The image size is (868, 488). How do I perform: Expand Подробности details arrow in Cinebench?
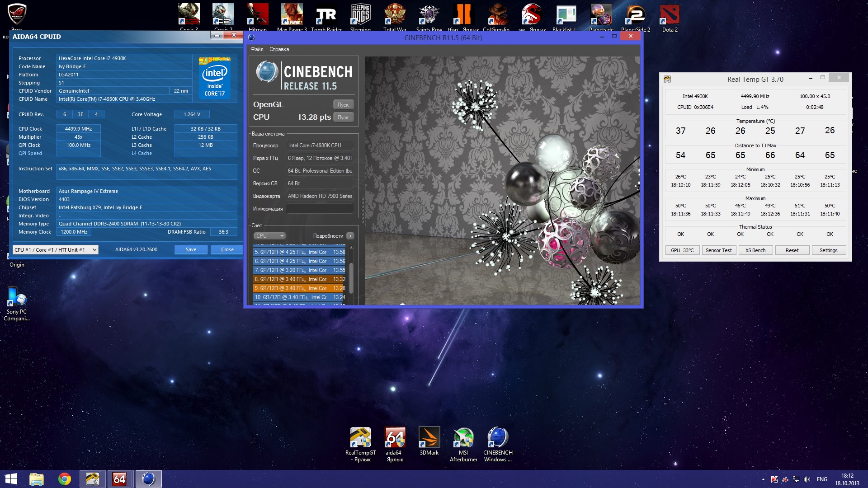350,236
